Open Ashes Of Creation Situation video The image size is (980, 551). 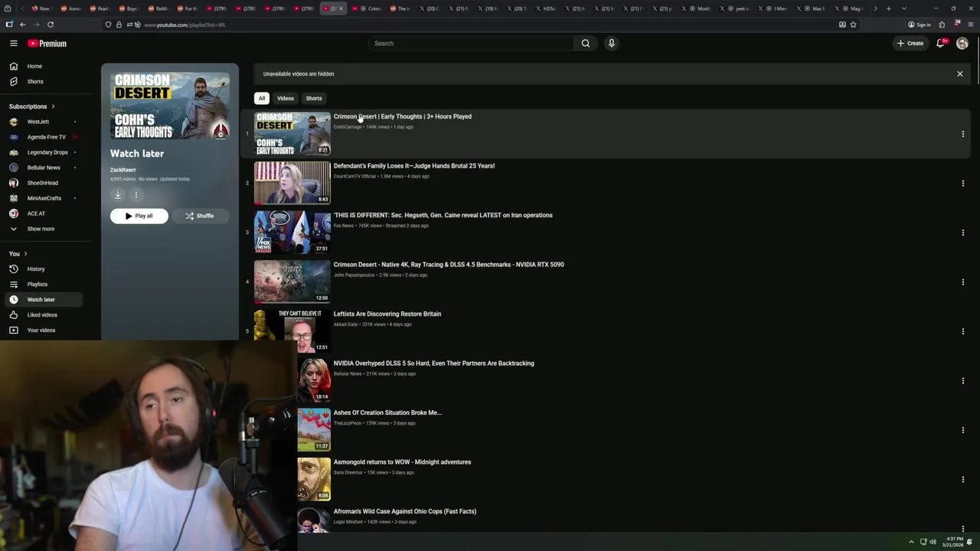(x=388, y=413)
